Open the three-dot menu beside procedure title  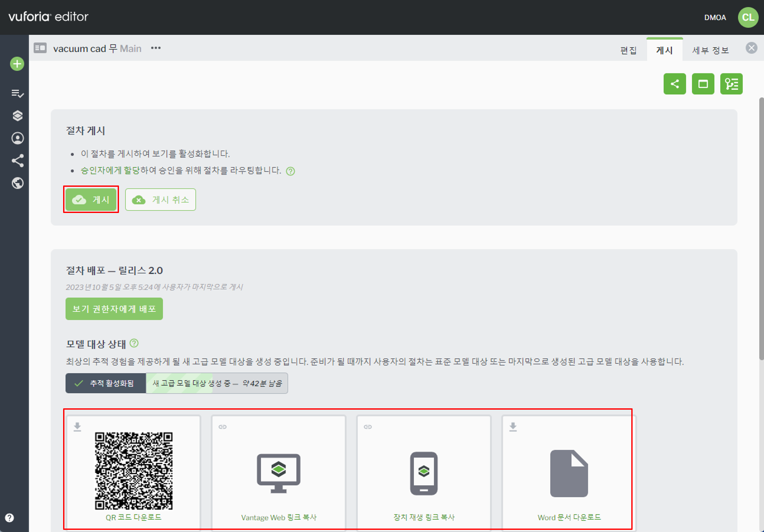[155, 48]
